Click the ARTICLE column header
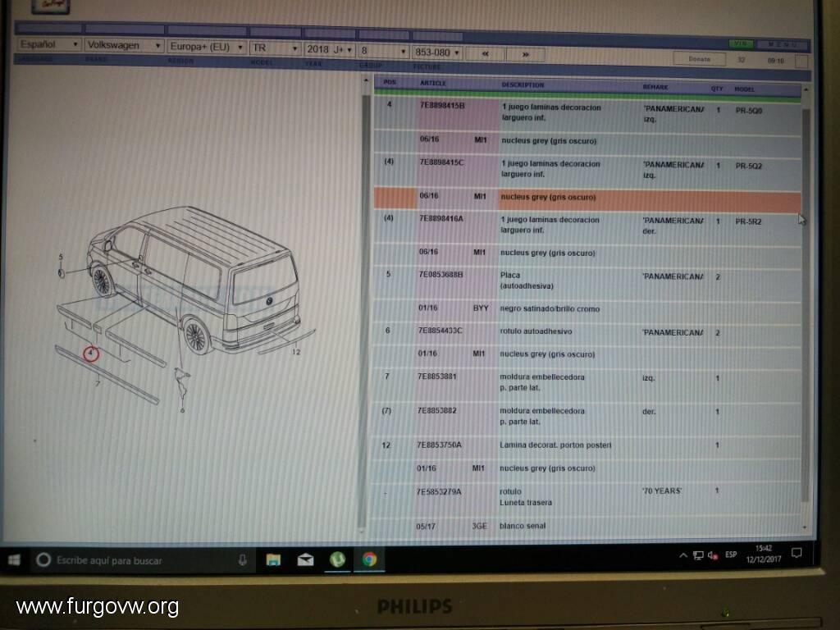Image resolution: width=840 pixels, height=630 pixels. coord(433,83)
